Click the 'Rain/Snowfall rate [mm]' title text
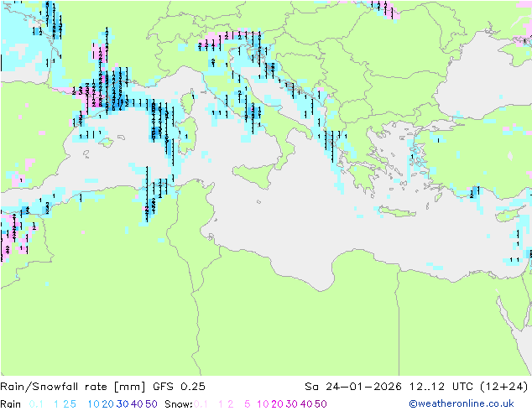This screenshot has width=532, height=411. pyautogui.click(x=73, y=387)
